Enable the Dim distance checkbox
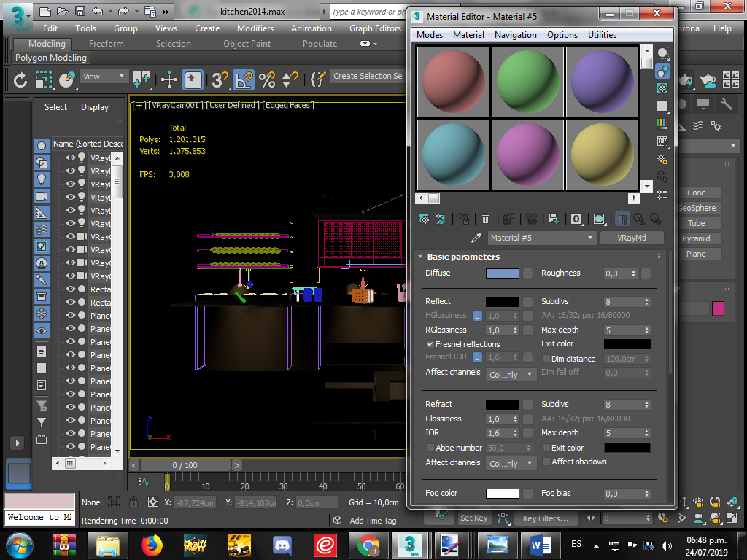This screenshot has height=560, width=747. 546,359
